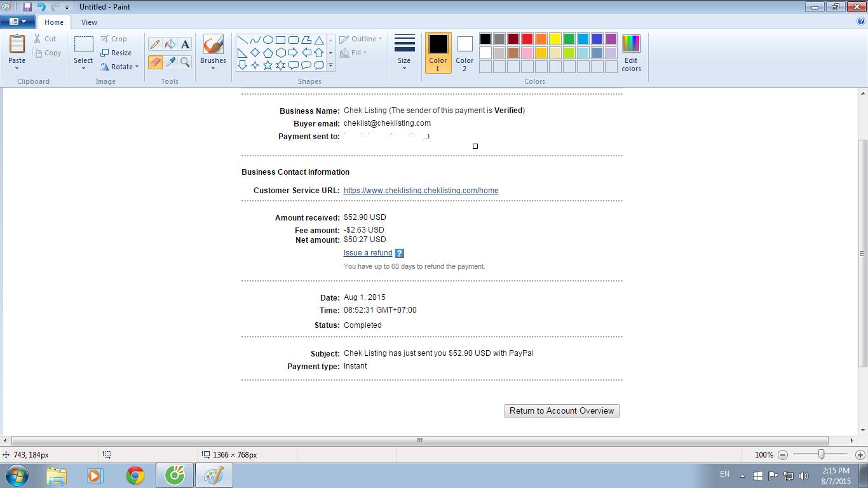Select the Right arrow shape
Image resolution: width=868 pixels, height=488 pixels.
coord(293,53)
